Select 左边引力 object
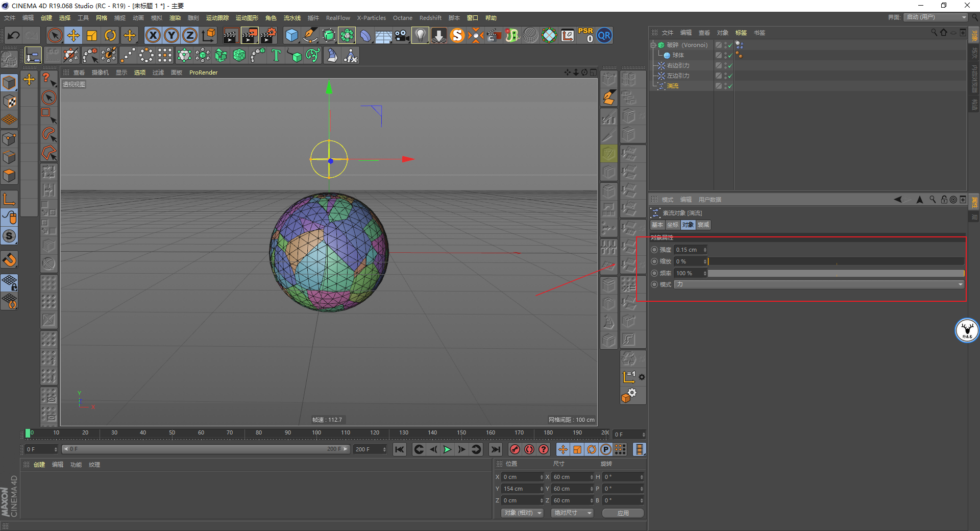980x531 pixels. tap(678, 76)
